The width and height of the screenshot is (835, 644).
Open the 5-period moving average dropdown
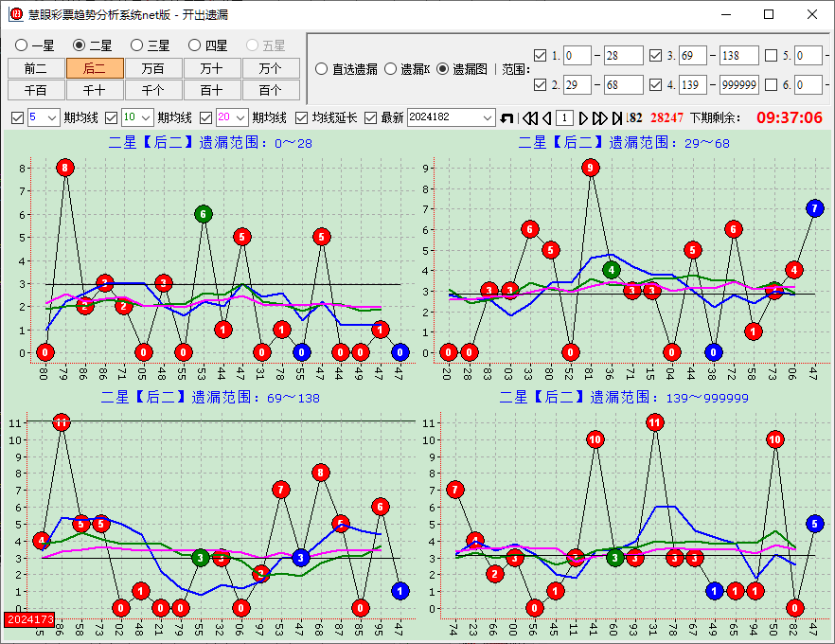tap(51, 117)
